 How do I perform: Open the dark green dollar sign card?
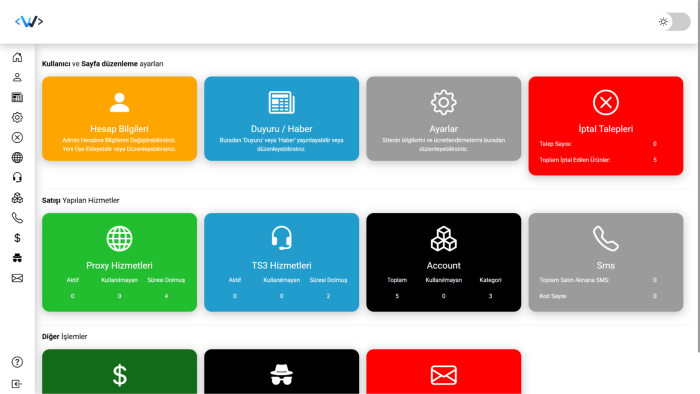tap(119, 372)
